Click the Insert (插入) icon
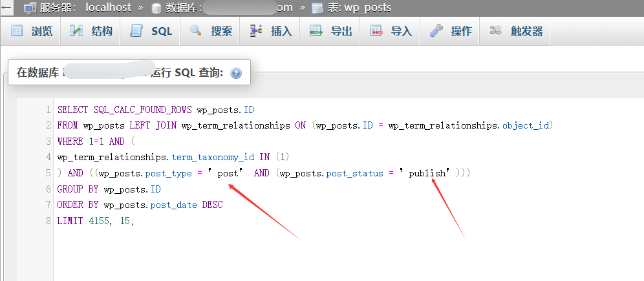The width and height of the screenshot is (644, 281). (256, 31)
